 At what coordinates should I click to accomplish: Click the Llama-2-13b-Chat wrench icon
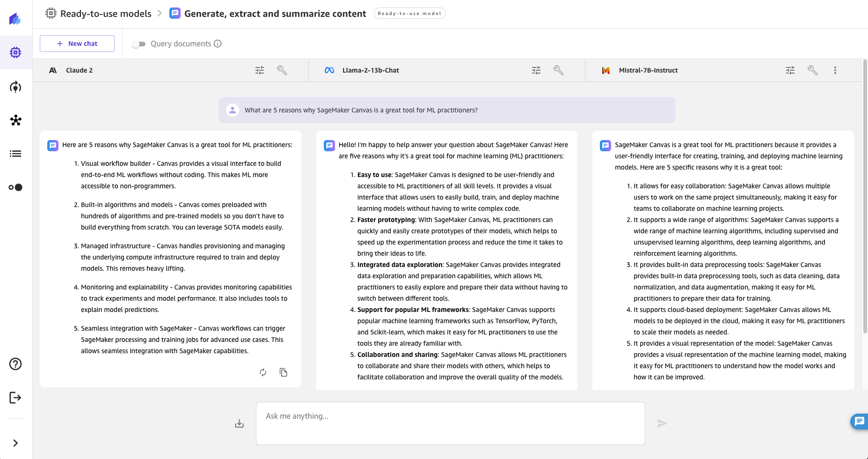[558, 70]
